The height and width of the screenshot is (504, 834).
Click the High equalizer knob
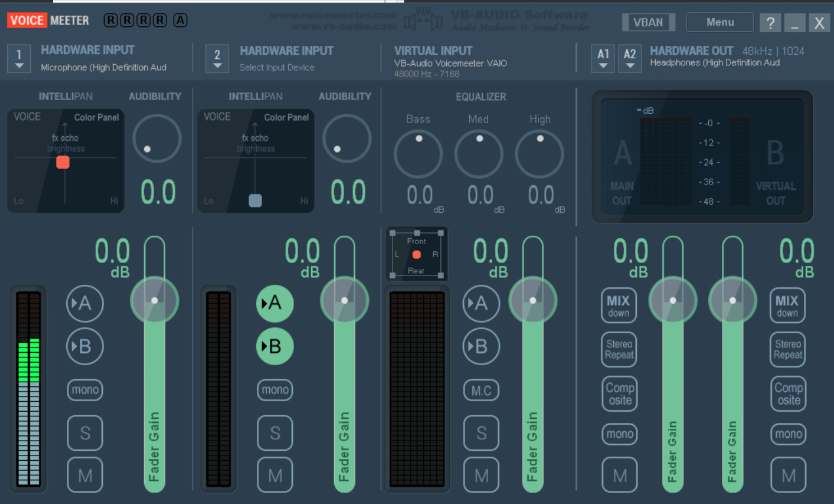coord(539,154)
